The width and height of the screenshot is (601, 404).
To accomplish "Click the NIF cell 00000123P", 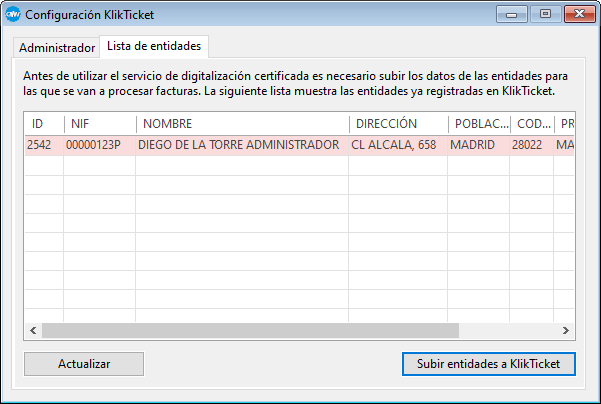I will [x=99, y=145].
